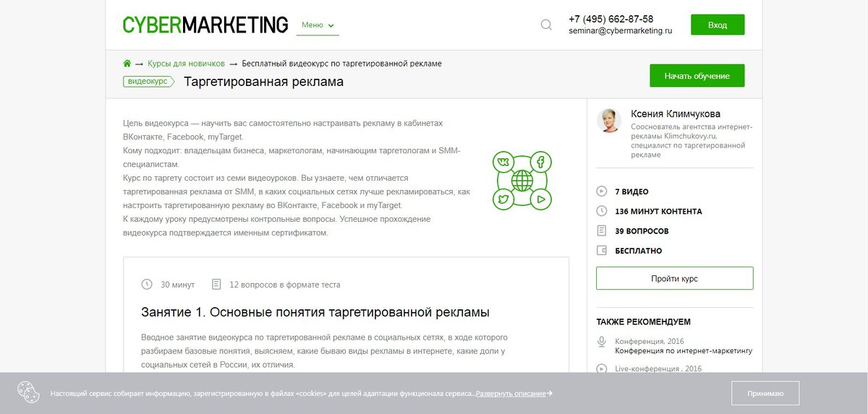Click the 12 вопросов в формате теста text
This screenshot has height=414, width=868.
[285, 285]
